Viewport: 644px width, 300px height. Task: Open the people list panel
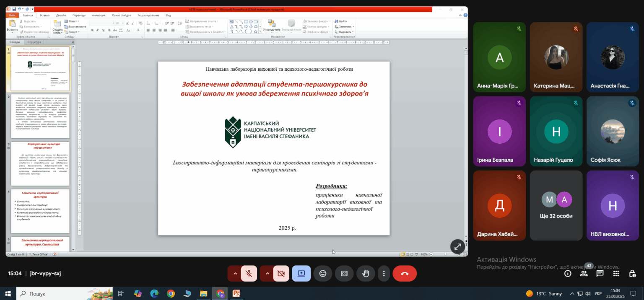(x=584, y=274)
